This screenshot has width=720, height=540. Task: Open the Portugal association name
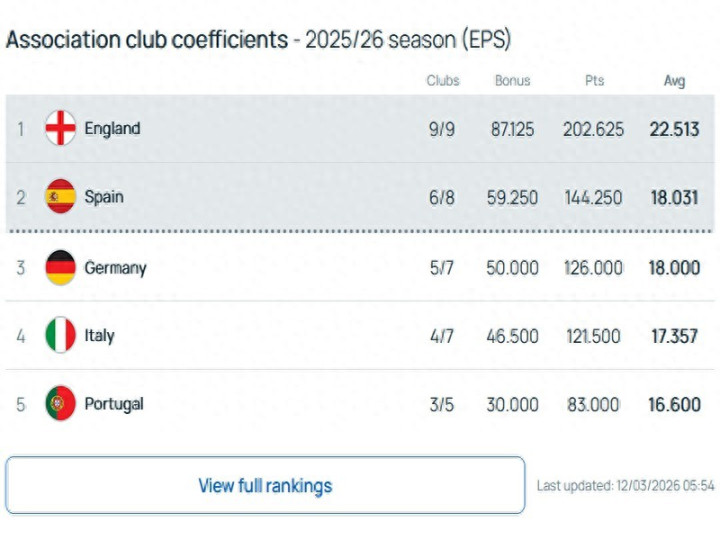(113, 404)
